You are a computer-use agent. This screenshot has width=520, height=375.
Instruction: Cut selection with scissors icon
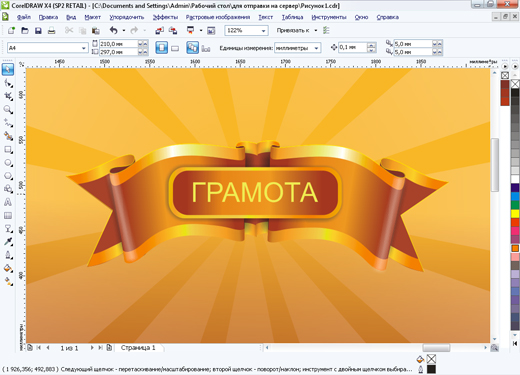(x=69, y=30)
